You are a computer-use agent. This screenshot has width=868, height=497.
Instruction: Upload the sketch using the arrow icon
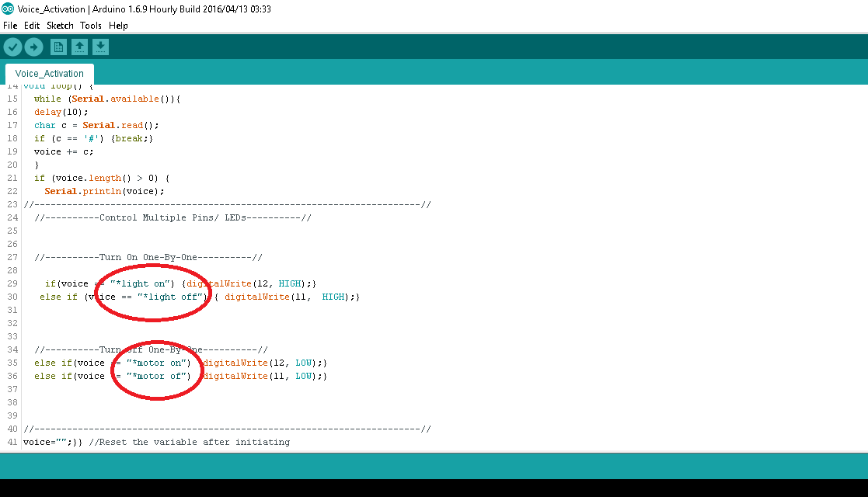pos(33,47)
